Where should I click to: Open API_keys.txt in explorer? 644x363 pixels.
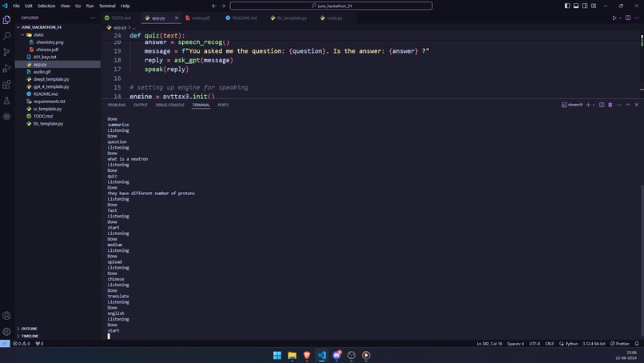[x=45, y=57]
